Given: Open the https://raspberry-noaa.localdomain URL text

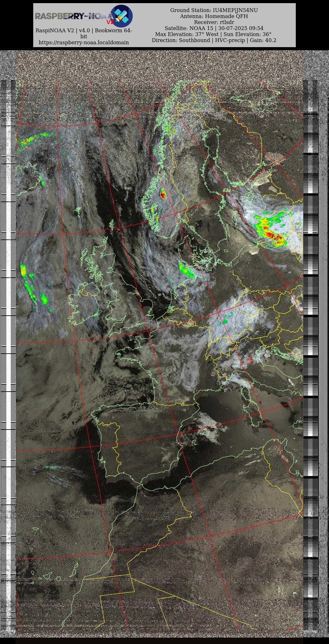Looking at the screenshot, I should [x=84, y=42].
